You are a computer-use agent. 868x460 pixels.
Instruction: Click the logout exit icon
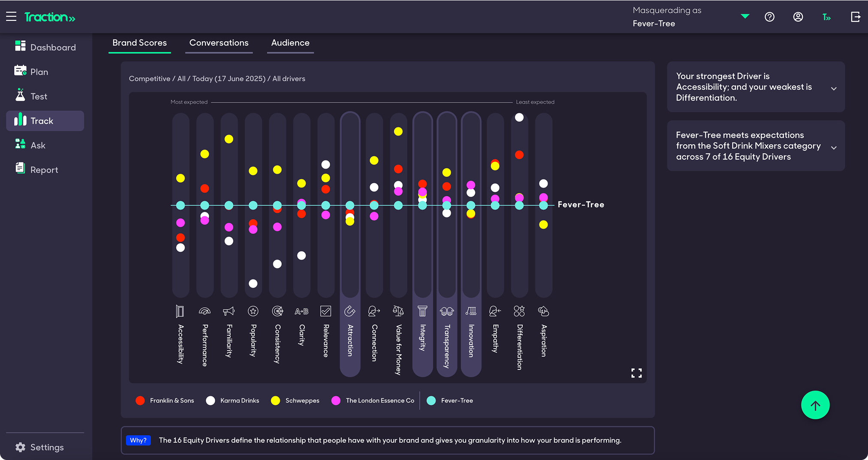point(856,17)
